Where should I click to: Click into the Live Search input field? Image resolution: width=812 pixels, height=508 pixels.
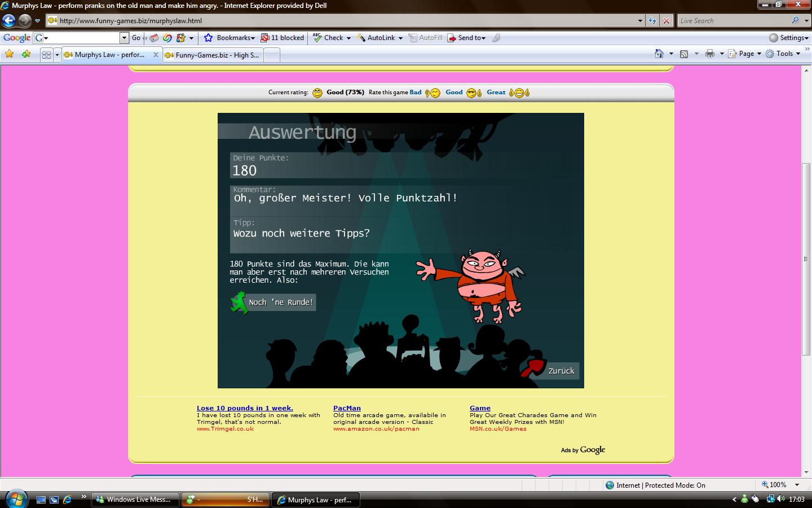click(733, 21)
